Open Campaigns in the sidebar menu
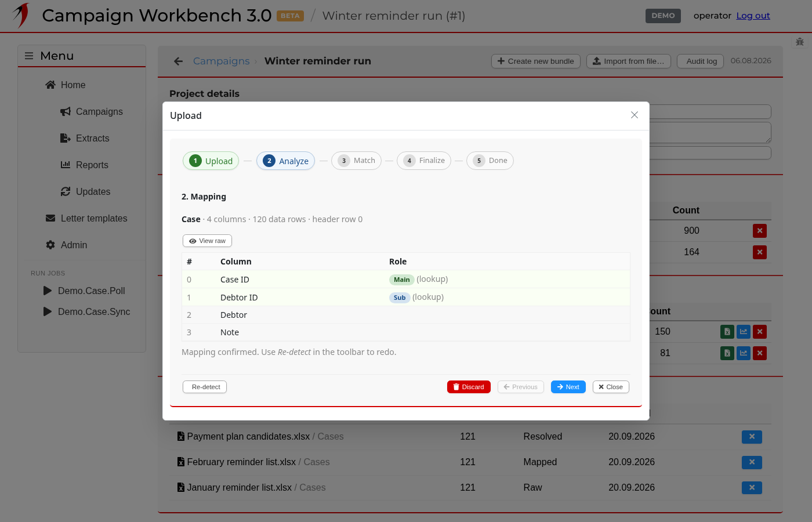This screenshot has height=522, width=812. (92, 111)
